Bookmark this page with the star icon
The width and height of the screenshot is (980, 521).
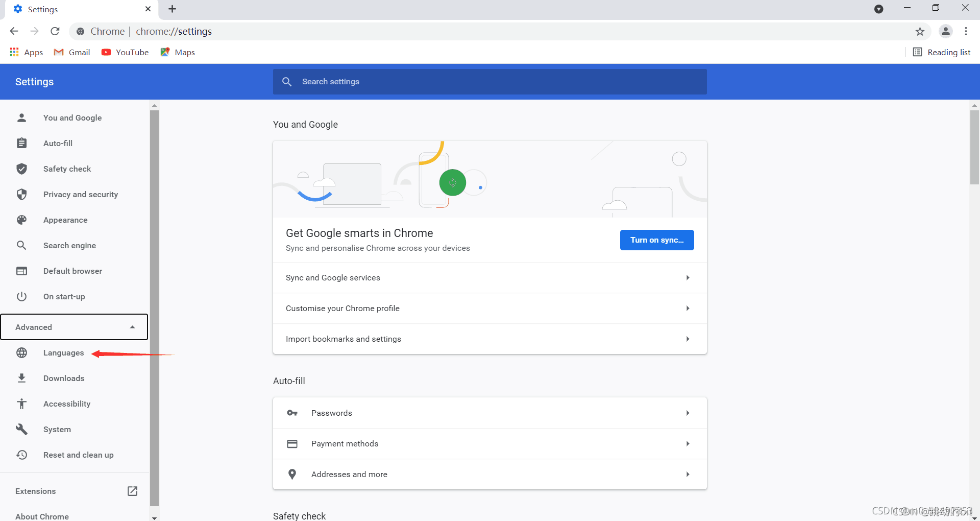pos(920,31)
